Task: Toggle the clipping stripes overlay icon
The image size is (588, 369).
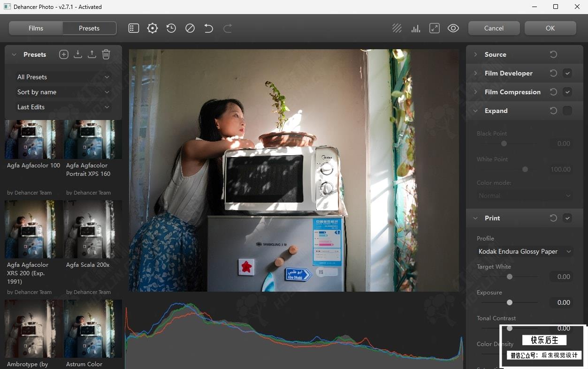Action: pos(397,28)
